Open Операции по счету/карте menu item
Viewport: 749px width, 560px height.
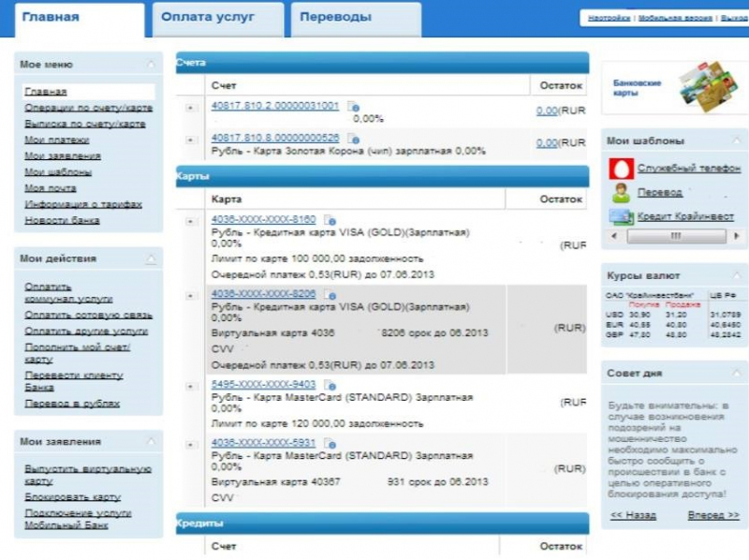(x=88, y=108)
